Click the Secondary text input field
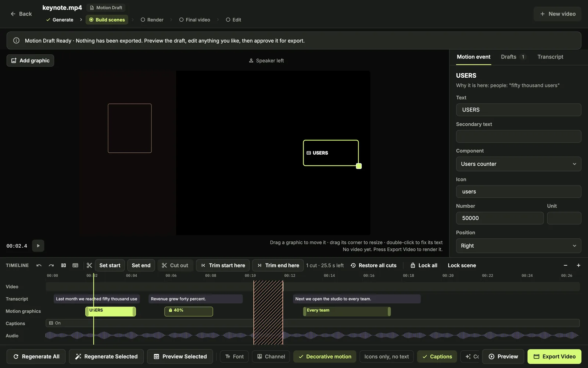Image resolution: width=588 pixels, height=368 pixels. point(519,137)
